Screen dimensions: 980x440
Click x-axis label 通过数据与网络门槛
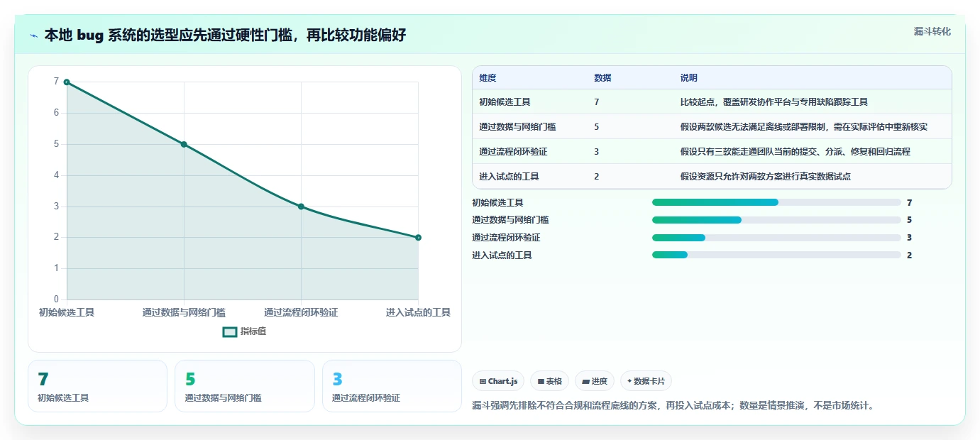(x=184, y=312)
